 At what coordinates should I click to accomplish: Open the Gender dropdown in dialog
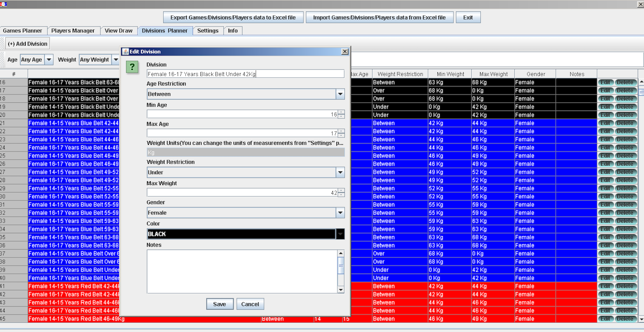pos(340,213)
